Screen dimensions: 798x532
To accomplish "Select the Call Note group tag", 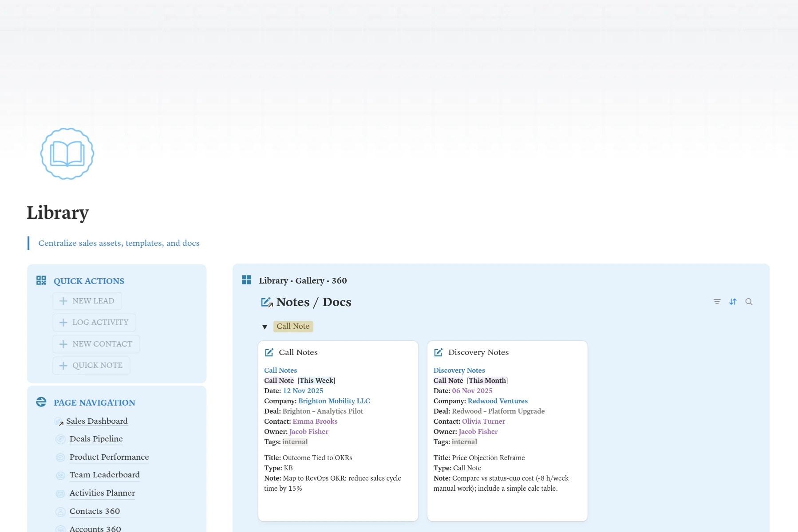I will tap(293, 326).
